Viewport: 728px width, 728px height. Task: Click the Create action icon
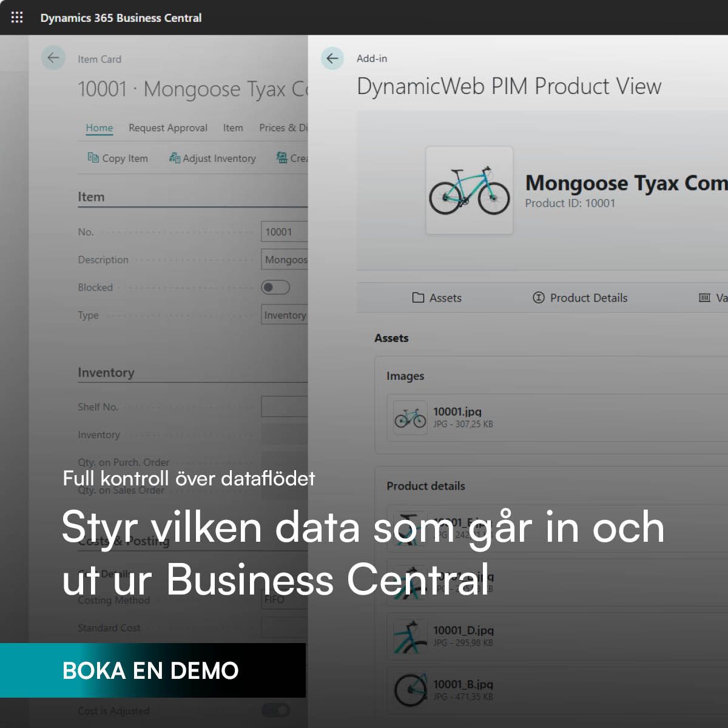[x=281, y=158]
